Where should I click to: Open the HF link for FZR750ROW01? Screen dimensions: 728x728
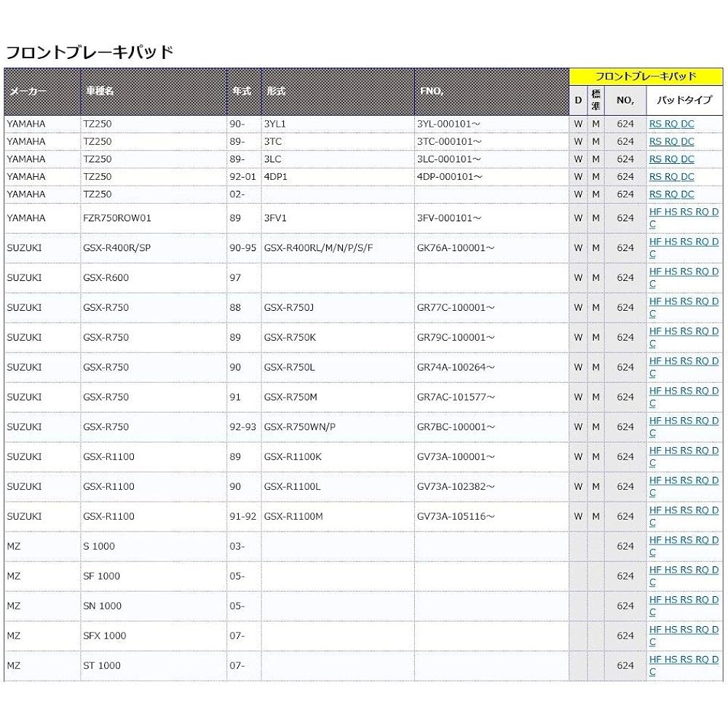click(x=655, y=212)
